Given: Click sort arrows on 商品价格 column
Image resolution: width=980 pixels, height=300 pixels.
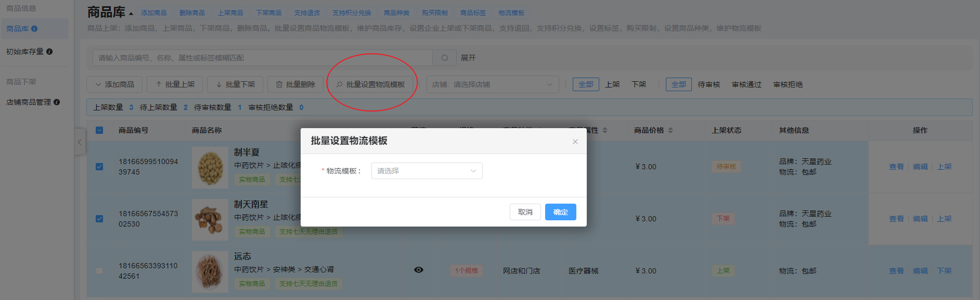Looking at the screenshot, I should [670, 130].
